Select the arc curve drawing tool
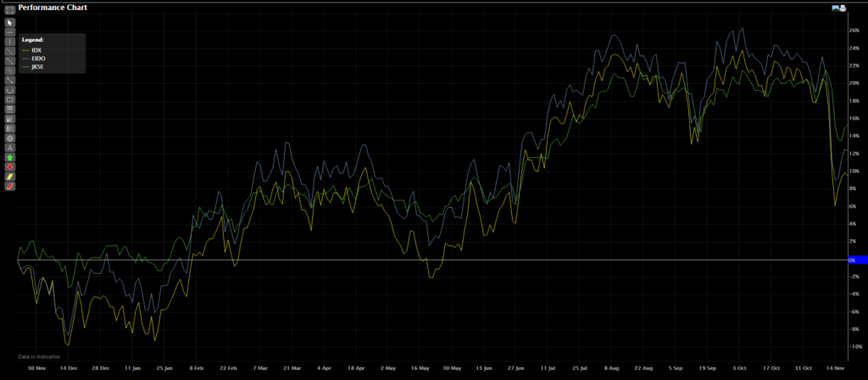This screenshot has width=868, height=380. (9, 89)
